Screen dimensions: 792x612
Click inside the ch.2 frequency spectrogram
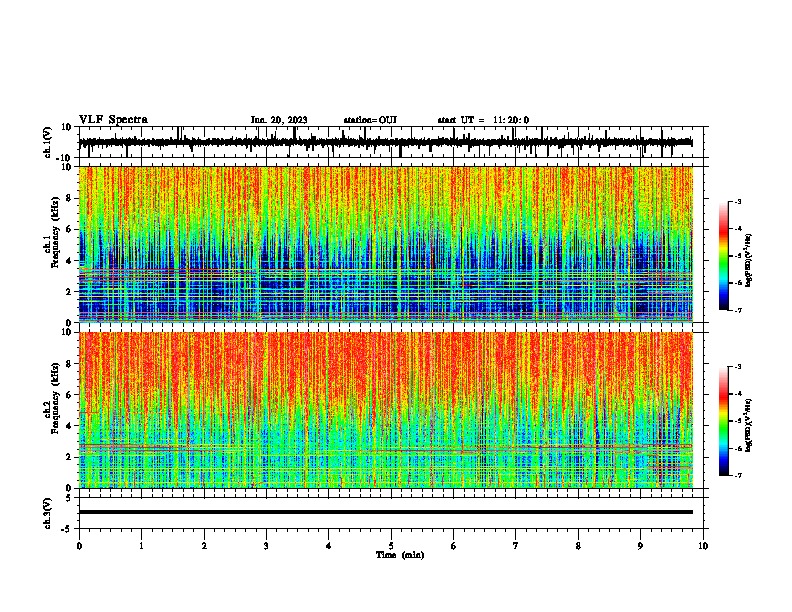tap(386, 410)
